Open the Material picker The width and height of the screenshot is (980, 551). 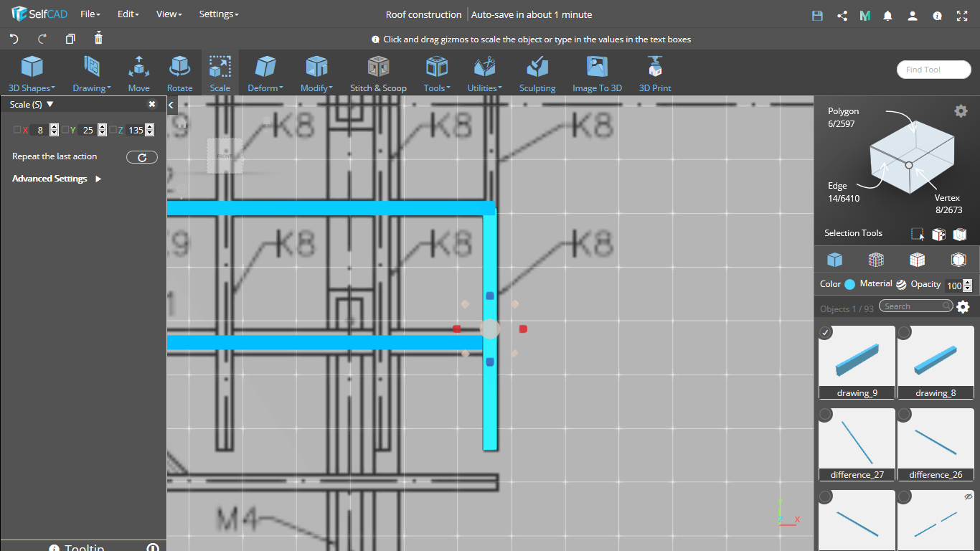901,284
